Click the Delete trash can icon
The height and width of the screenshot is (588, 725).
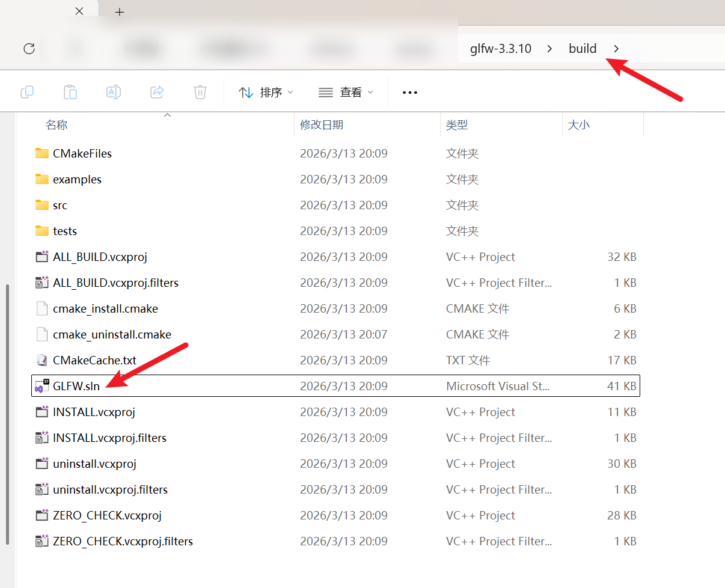[x=200, y=92]
